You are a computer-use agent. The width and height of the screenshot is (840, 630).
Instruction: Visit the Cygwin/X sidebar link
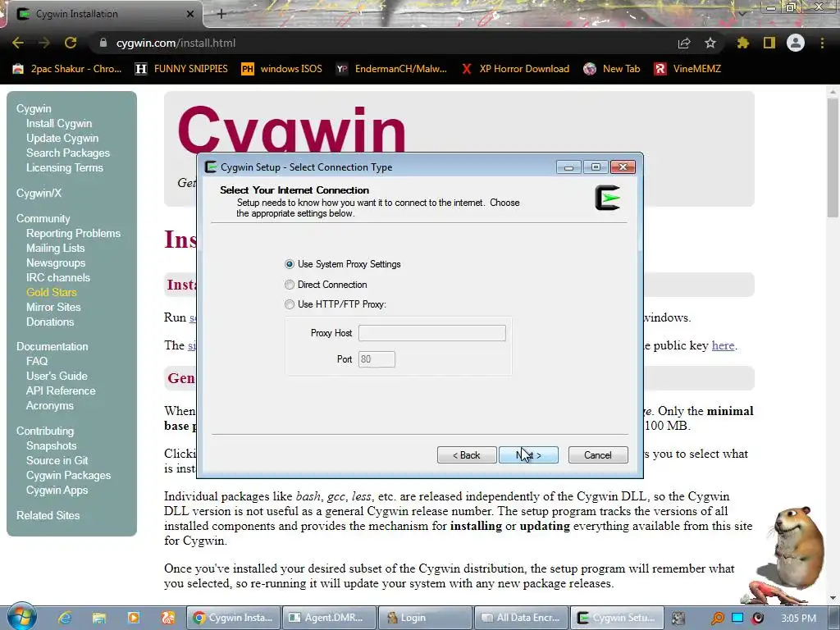point(39,193)
